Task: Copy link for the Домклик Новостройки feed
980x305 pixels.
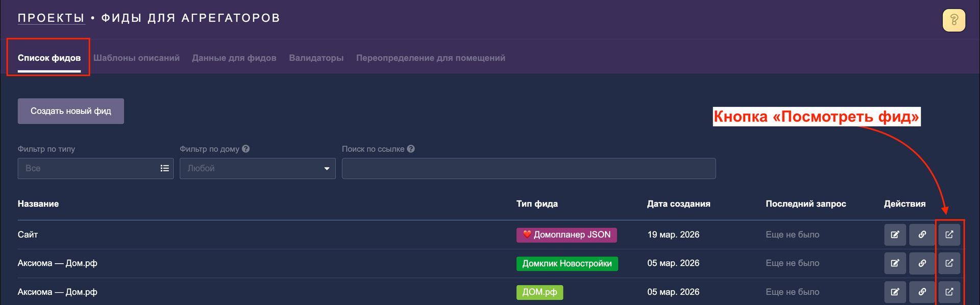Action: 922,264
